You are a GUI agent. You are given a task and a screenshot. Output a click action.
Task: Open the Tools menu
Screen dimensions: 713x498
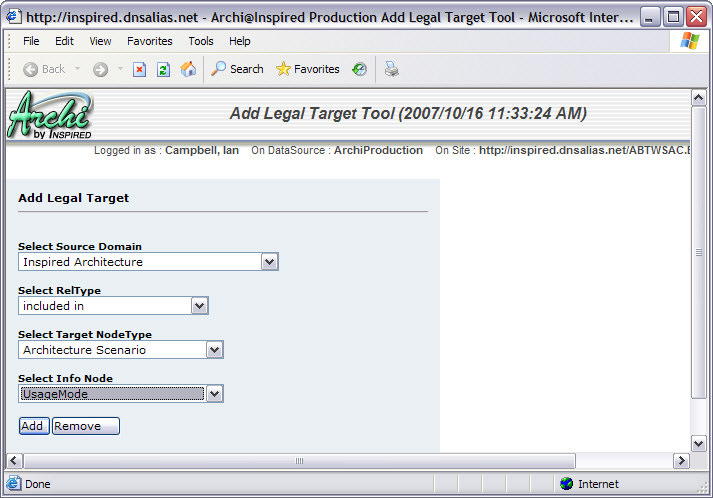point(201,41)
